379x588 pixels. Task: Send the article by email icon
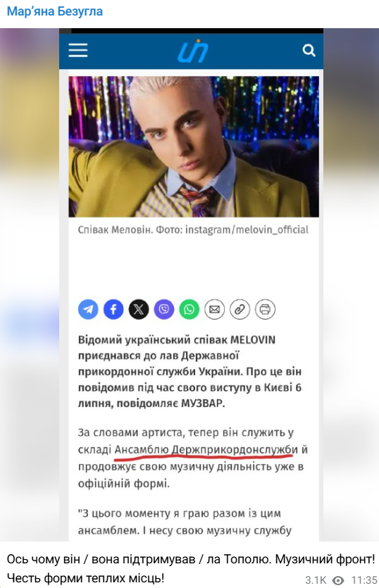214,309
